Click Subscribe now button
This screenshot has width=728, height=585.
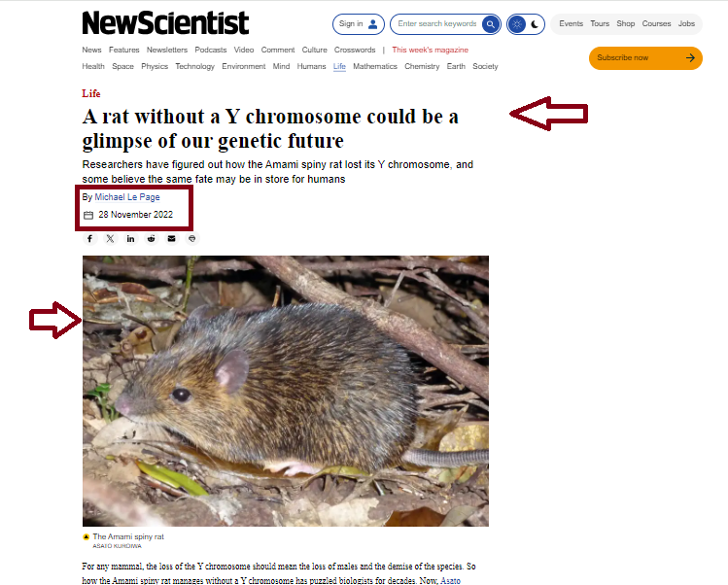(x=645, y=58)
